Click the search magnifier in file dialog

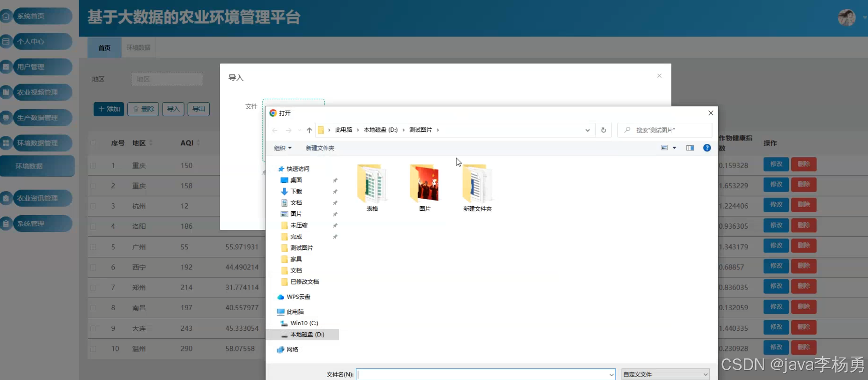coord(627,130)
